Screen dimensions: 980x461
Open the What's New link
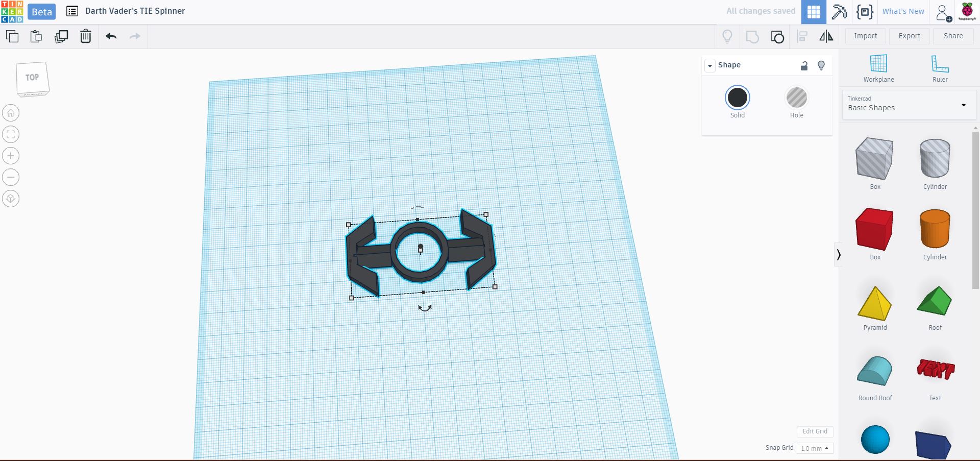(x=903, y=11)
